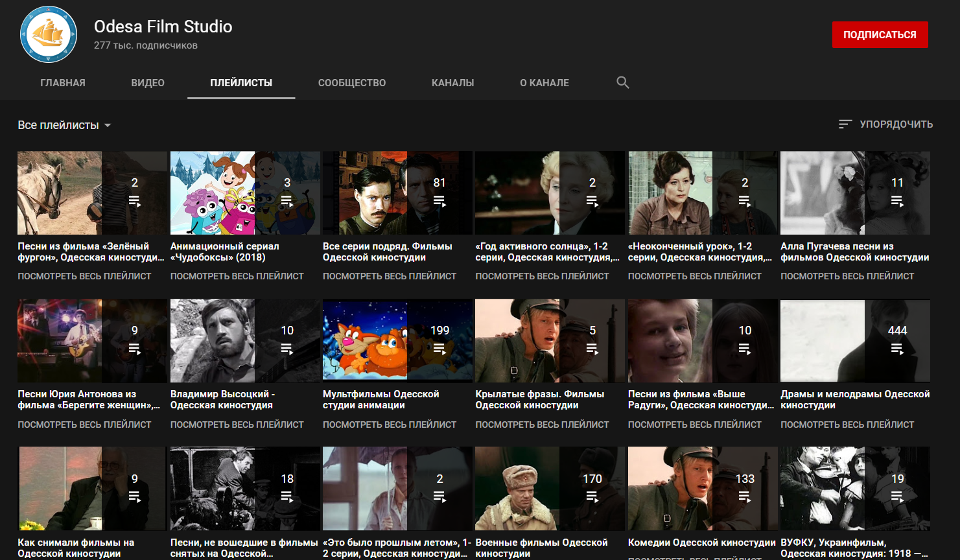Expand the Все плейлисты dropdown

(x=64, y=125)
